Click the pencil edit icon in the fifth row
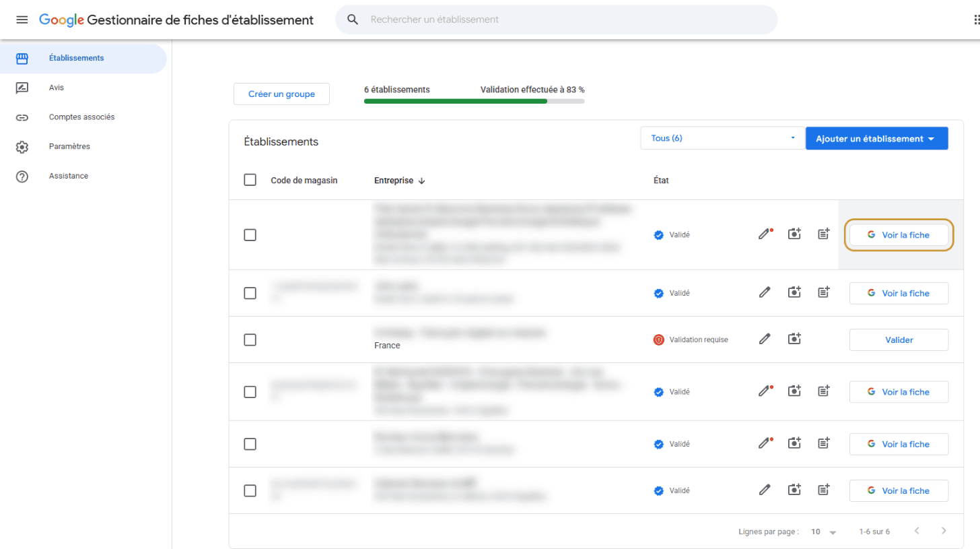980x549 pixels. 765,444
